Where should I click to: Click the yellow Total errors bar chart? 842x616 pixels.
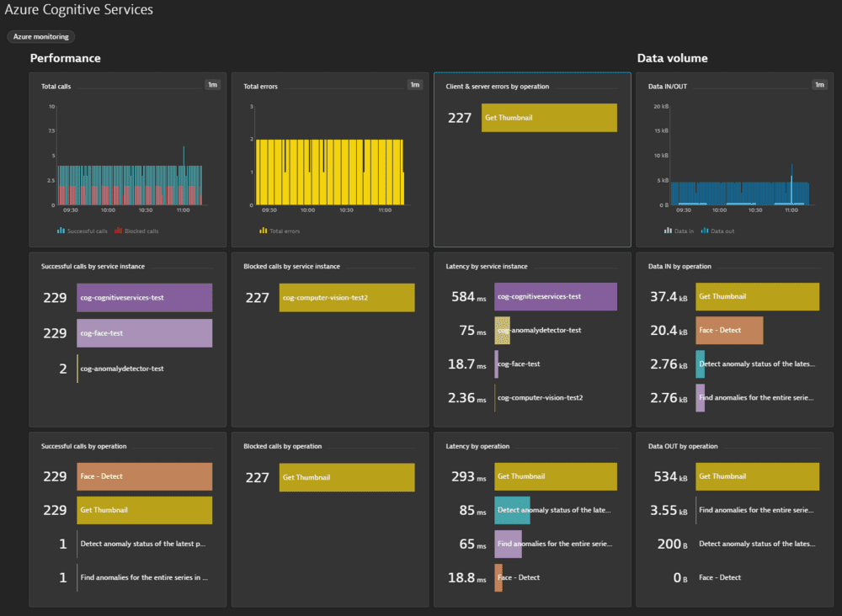[x=330, y=172]
